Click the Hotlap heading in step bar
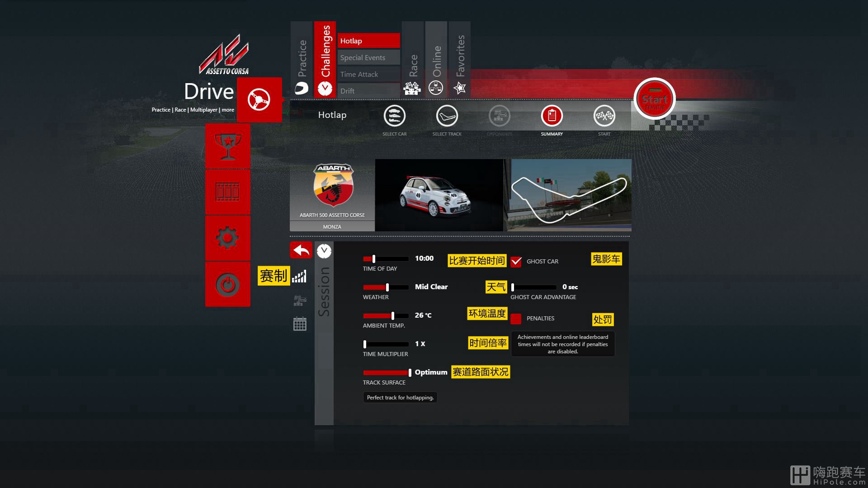The image size is (868, 488). (x=332, y=115)
